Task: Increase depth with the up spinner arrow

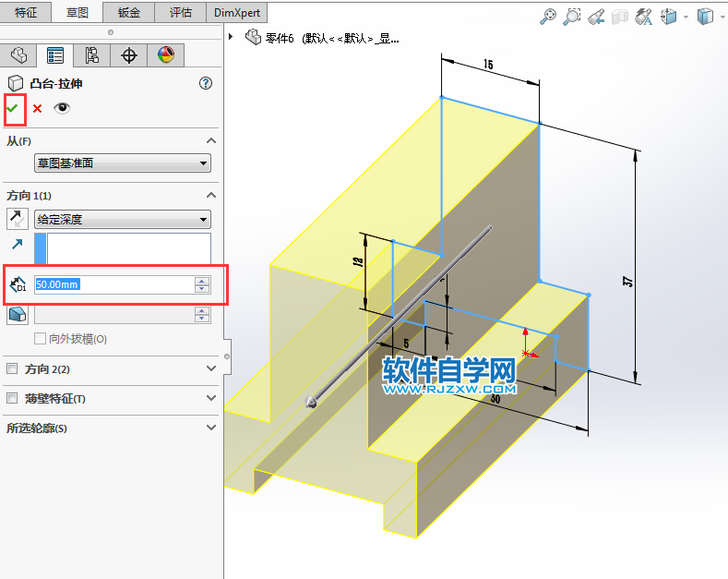Action: [202, 281]
